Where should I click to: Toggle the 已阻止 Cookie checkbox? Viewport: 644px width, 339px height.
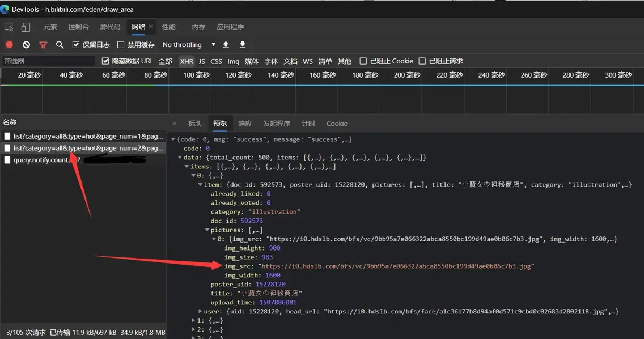click(363, 61)
